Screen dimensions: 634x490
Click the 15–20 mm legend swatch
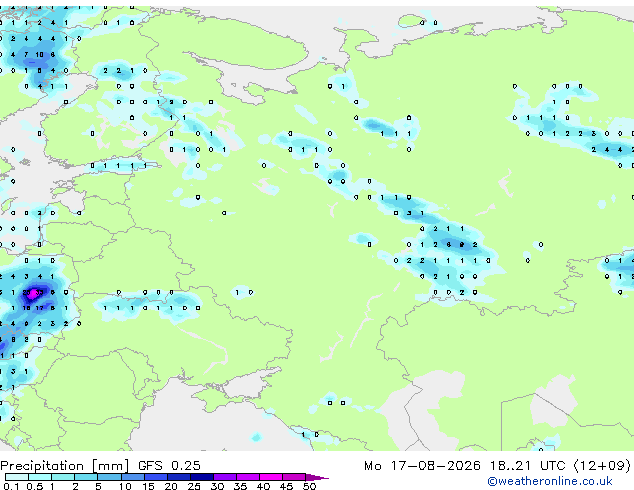156,477
